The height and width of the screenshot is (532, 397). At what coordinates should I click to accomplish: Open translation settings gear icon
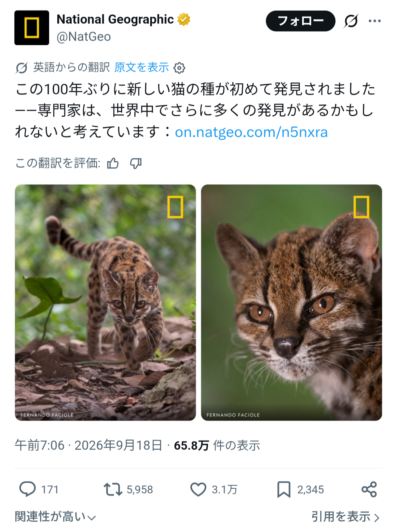(179, 68)
